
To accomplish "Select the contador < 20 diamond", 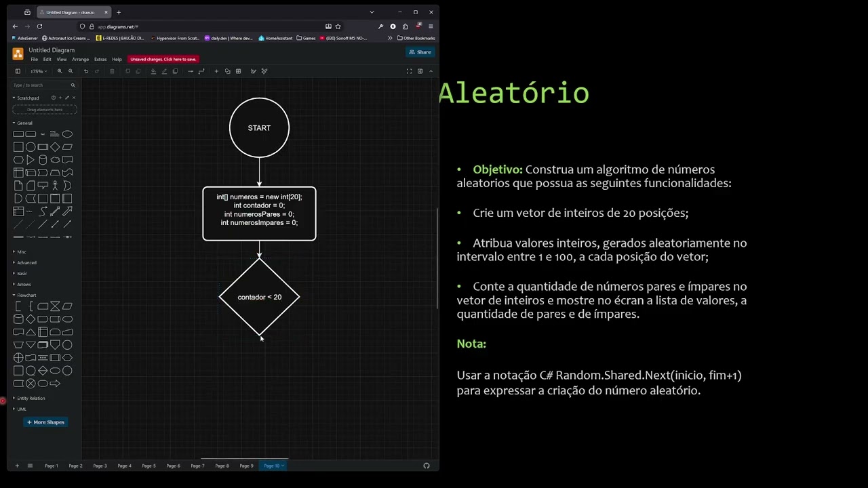I will pyautogui.click(x=260, y=297).
